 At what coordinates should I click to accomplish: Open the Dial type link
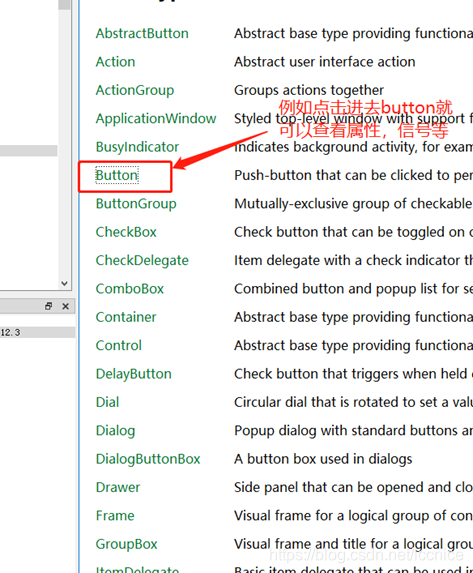click(107, 402)
